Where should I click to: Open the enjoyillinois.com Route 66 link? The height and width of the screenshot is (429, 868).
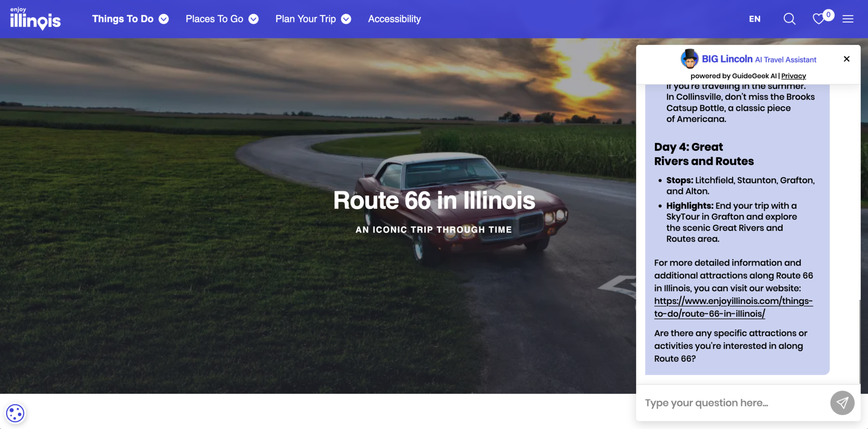point(733,307)
